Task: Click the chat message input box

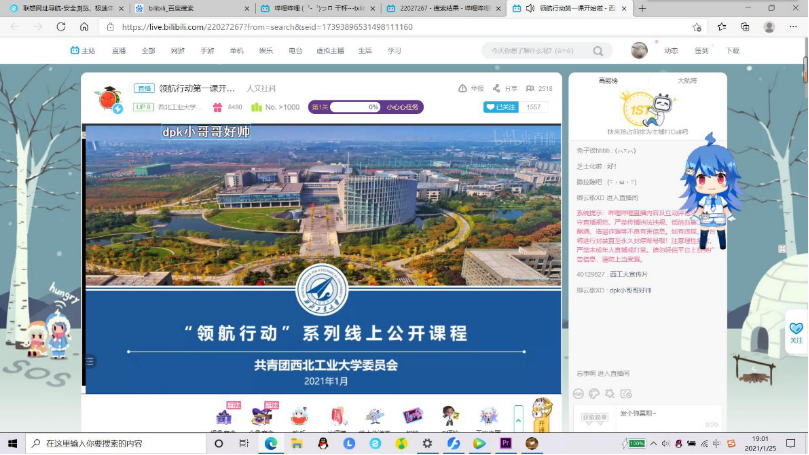Action: click(x=660, y=413)
